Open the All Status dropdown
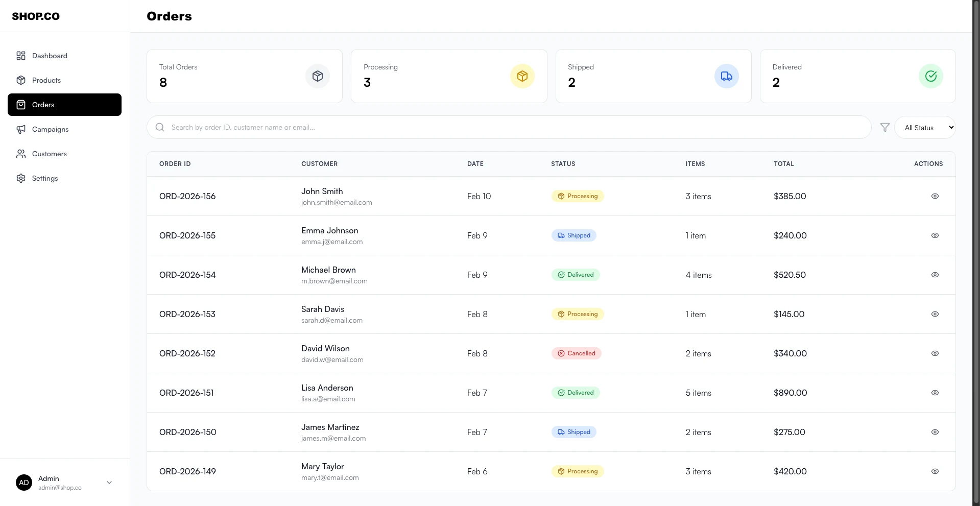This screenshot has height=506, width=980. (925, 128)
